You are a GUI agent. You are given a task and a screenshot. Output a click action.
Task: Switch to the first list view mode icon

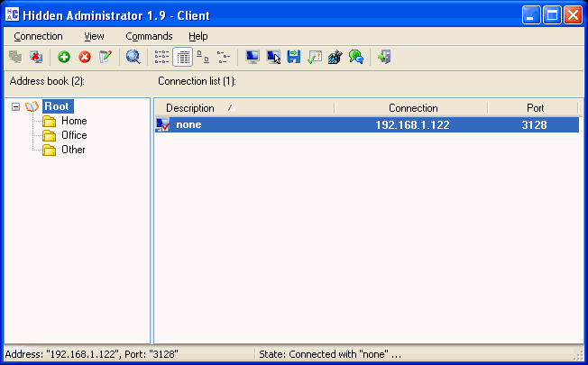(161, 57)
